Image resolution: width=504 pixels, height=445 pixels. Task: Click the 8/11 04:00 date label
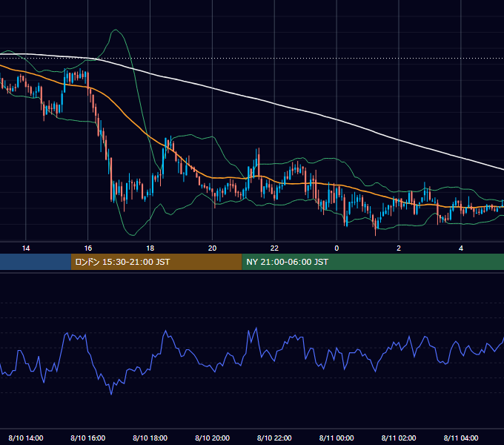(x=461, y=438)
